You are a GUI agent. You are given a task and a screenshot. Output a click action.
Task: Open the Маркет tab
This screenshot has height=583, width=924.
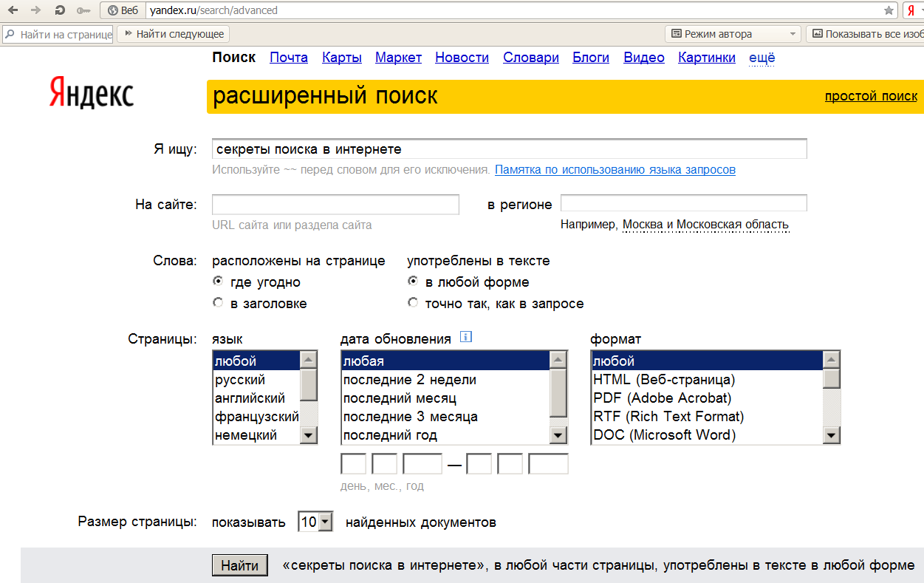coord(398,58)
